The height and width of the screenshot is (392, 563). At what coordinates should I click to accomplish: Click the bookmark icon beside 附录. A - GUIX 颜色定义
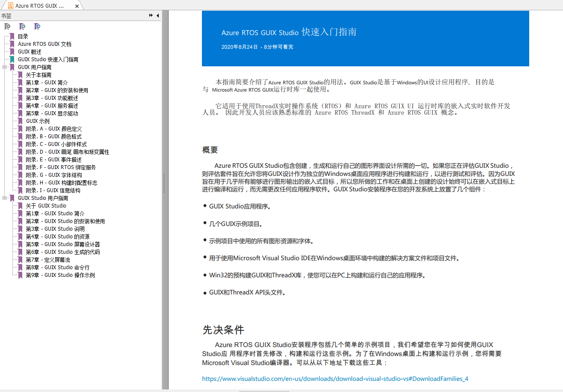pos(20,129)
